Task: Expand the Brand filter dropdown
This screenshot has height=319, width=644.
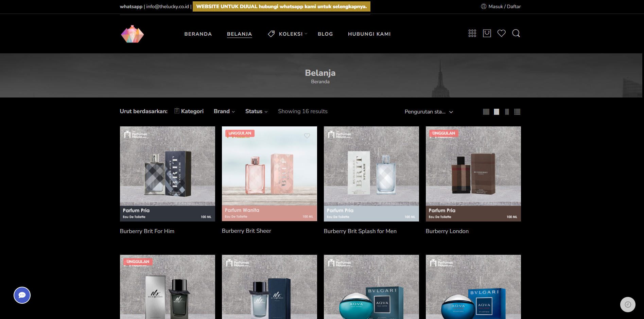Action: click(224, 111)
